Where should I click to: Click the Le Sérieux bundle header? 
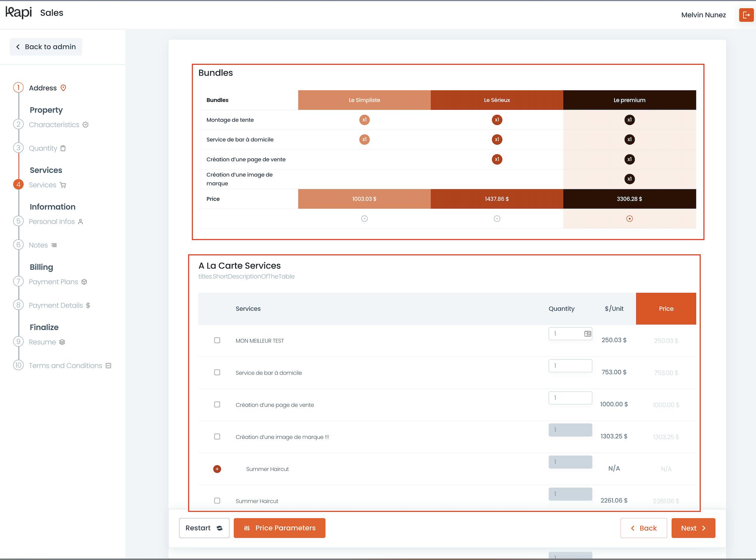click(x=497, y=100)
